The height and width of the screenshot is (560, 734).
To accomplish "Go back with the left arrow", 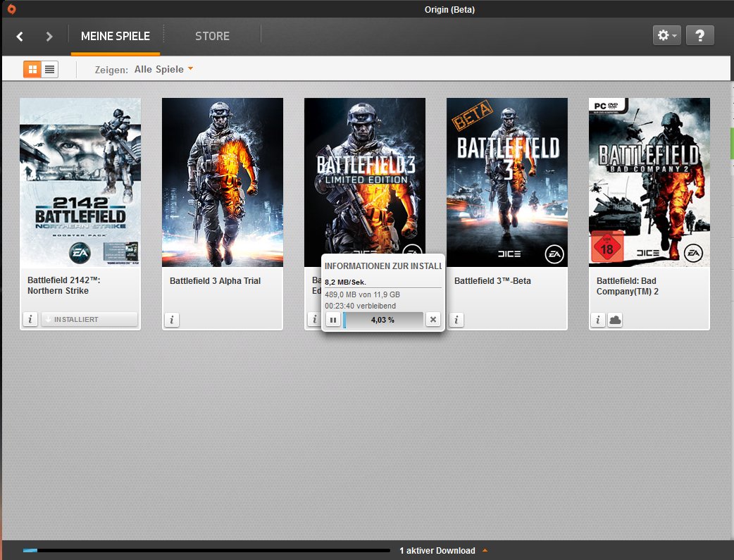I will (x=20, y=37).
